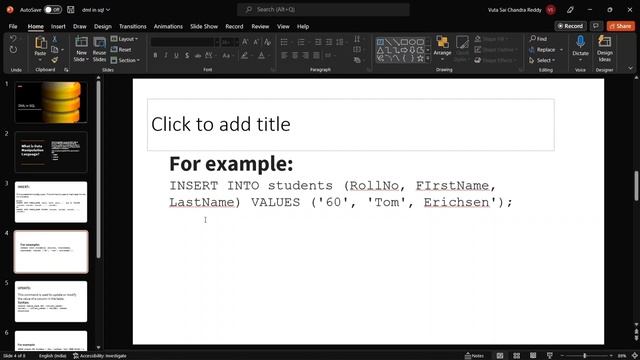Open the Comments pane icon

click(x=596, y=26)
